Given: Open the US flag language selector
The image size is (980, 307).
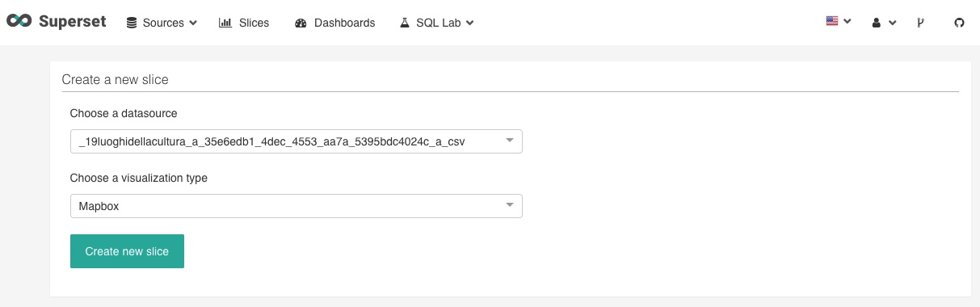Looking at the screenshot, I should pos(832,22).
